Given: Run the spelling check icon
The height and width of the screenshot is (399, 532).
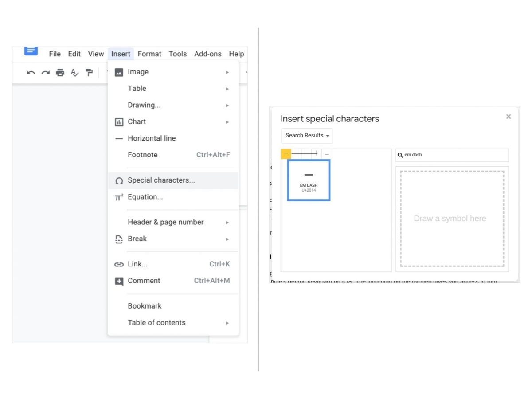Looking at the screenshot, I should [x=74, y=73].
